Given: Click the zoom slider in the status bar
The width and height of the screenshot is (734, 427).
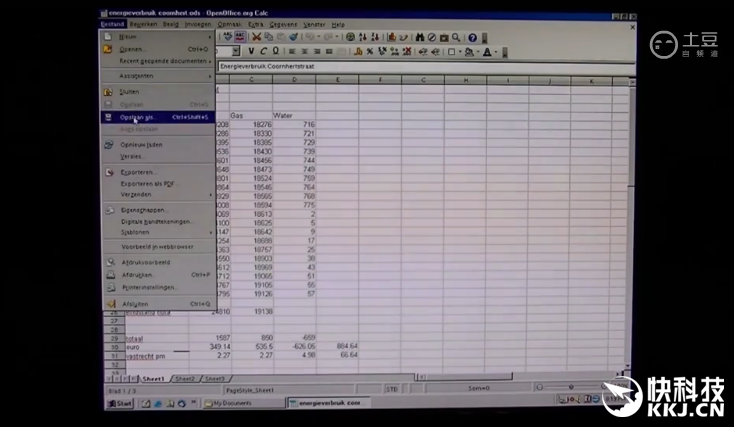Looking at the screenshot, I should coord(571,387).
